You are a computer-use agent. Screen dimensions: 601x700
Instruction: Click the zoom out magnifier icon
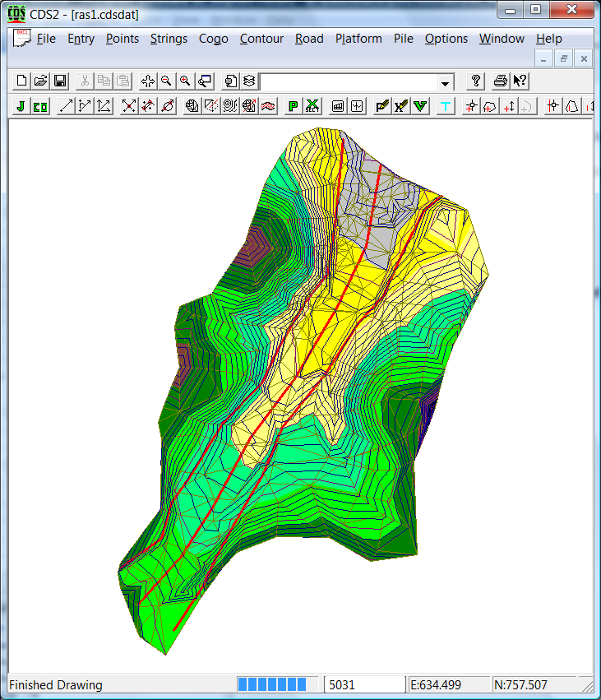coord(167,81)
